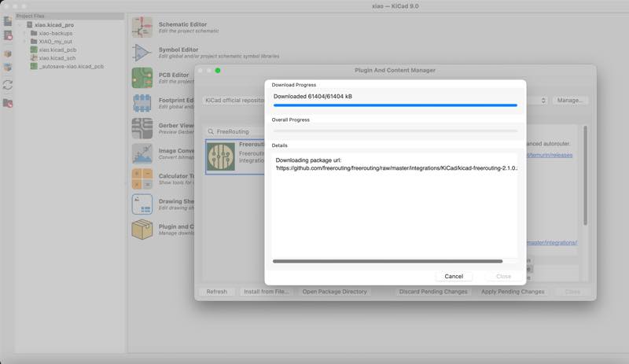Click the FreeRouting search field

[x=234, y=131]
